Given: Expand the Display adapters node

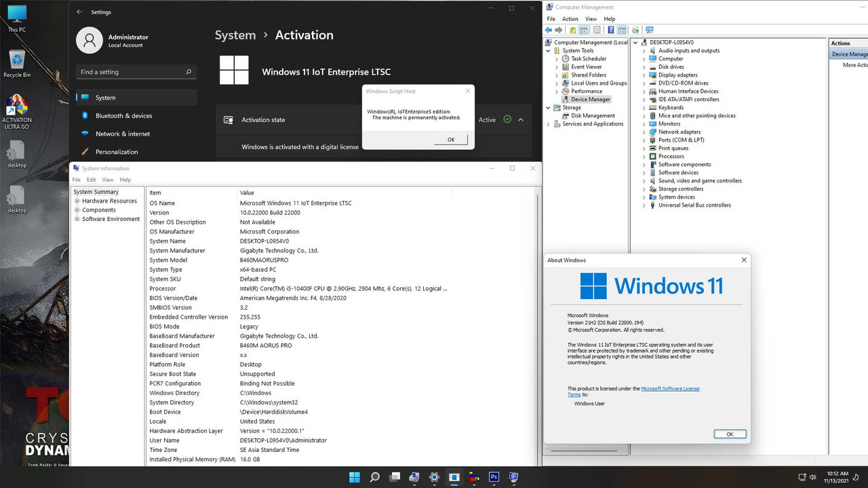Looking at the screenshot, I should coord(644,75).
